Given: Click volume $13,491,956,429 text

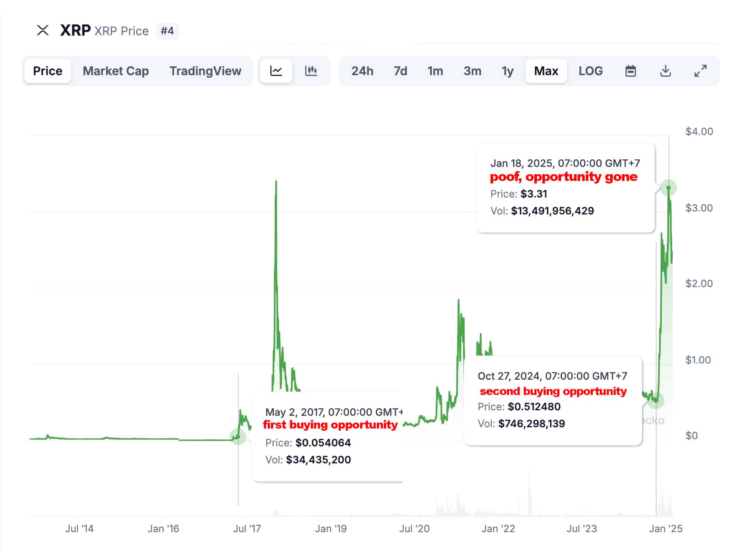Looking at the screenshot, I should pyautogui.click(x=552, y=211).
